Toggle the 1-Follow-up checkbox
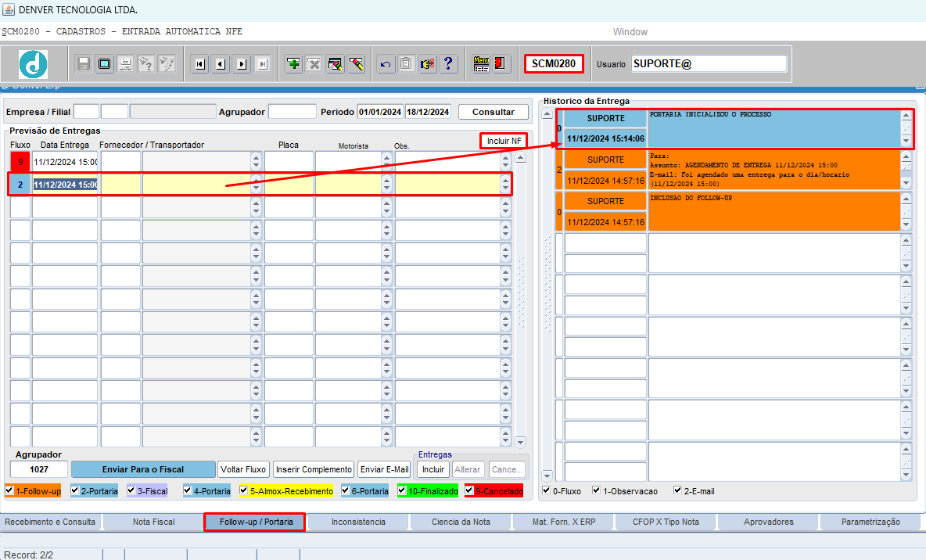This screenshot has width=926, height=560. (x=9, y=490)
